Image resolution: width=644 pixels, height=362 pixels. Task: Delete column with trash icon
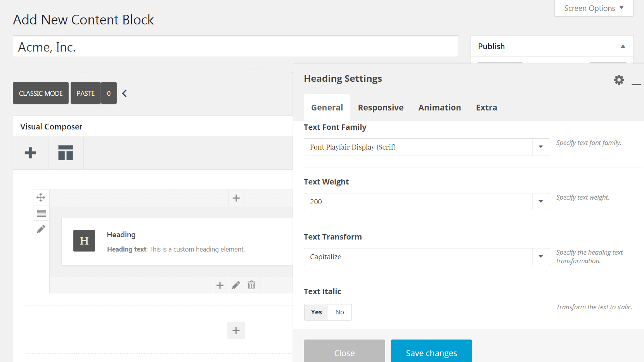251,285
